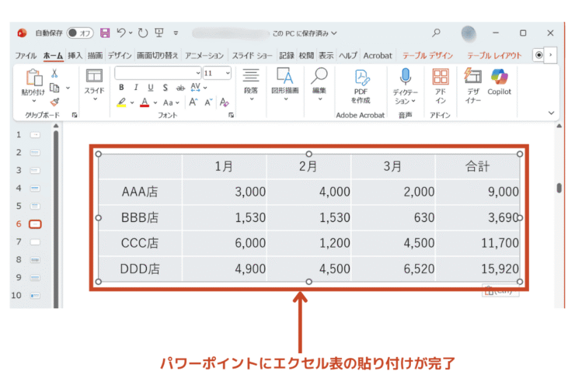This screenshot has height=392, width=575.
Task: Open the quick access toolbar customize dropdown
Action: (176, 33)
